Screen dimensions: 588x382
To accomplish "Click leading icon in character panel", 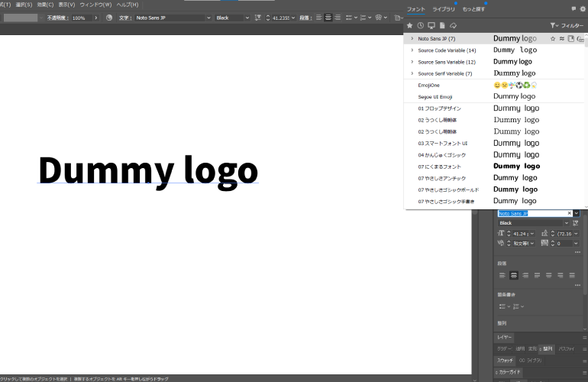I will click(544, 233).
